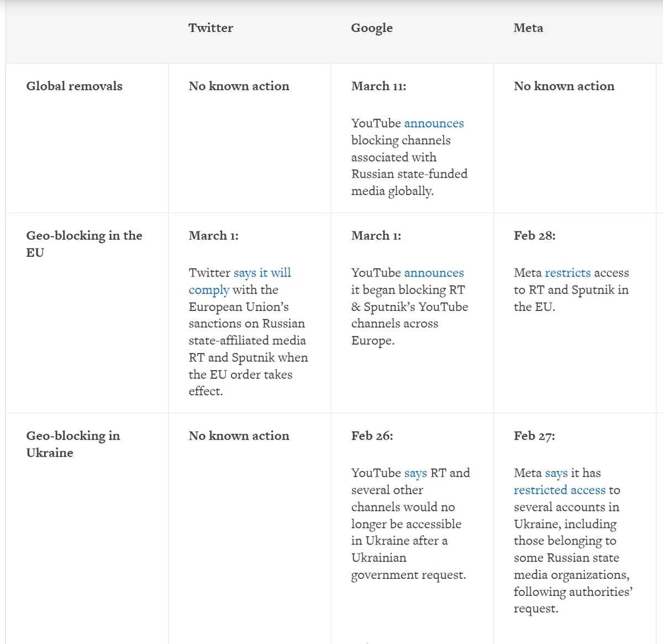This screenshot has width=663, height=644.
Task: Open YouTube 'says' link under Feb 26
Action: click(x=415, y=473)
